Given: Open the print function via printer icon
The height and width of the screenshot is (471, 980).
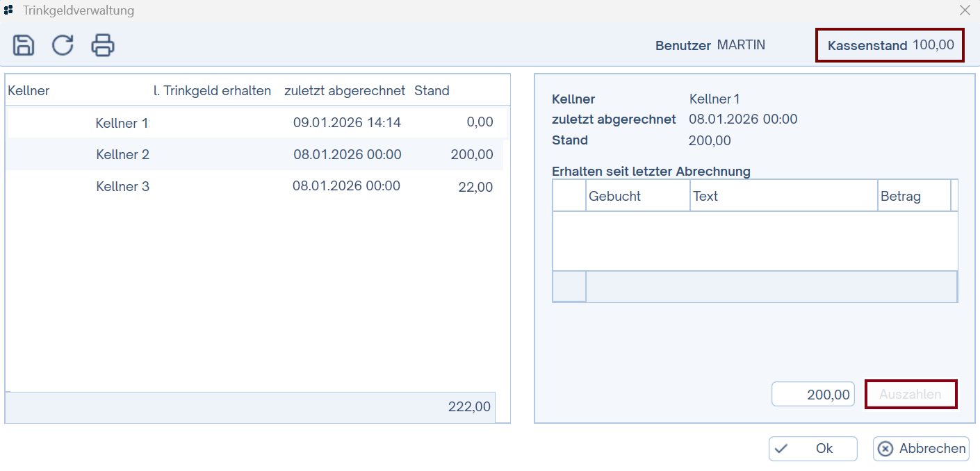Looking at the screenshot, I should [102, 44].
